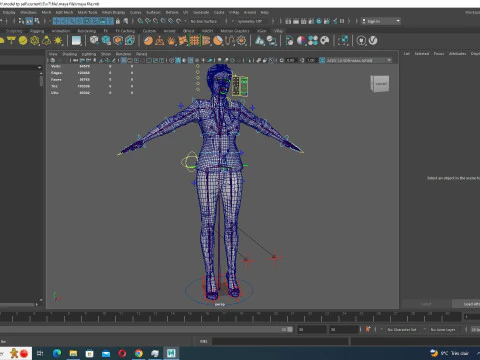Click the polygon cube shelf icon

tap(94, 40)
